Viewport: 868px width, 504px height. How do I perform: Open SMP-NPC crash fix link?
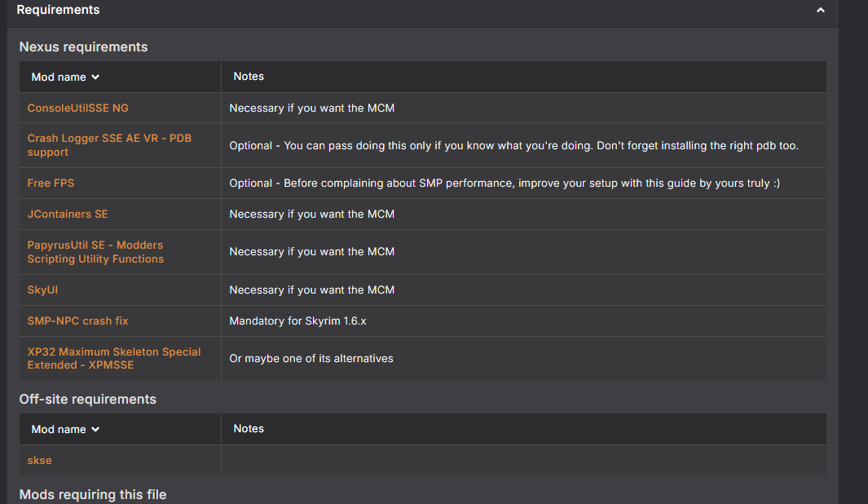click(77, 321)
